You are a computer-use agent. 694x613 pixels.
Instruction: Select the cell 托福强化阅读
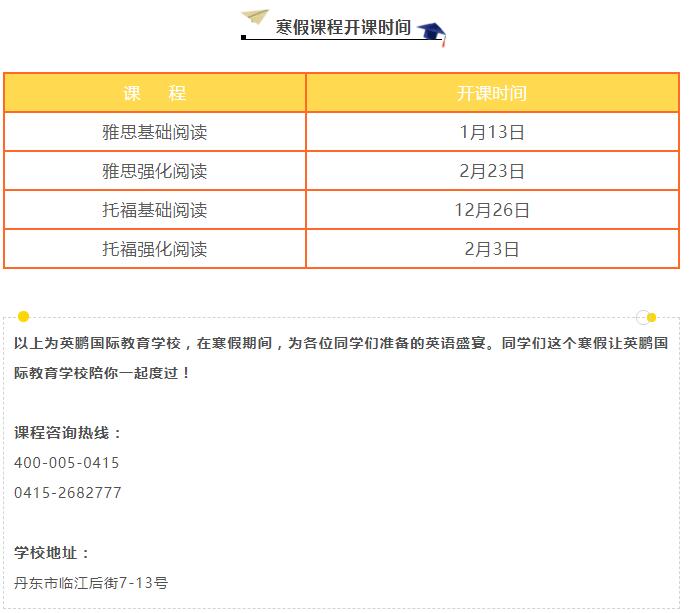click(154, 249)
